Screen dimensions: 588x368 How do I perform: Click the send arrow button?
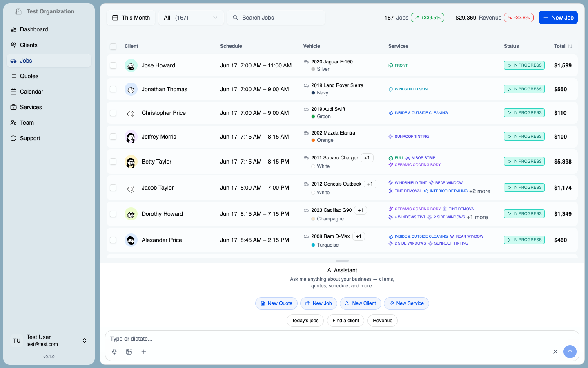[570, 352]
